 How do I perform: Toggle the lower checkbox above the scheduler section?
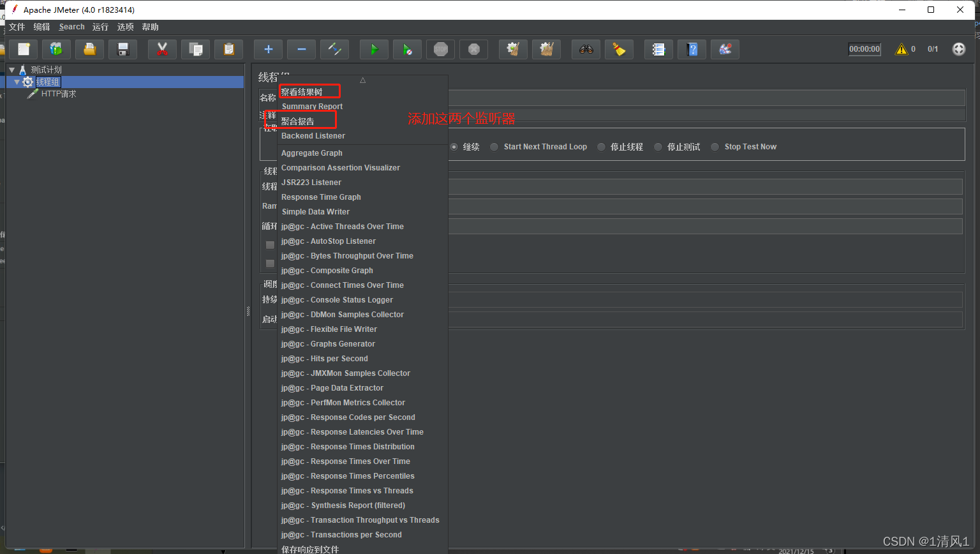(270, 264)
